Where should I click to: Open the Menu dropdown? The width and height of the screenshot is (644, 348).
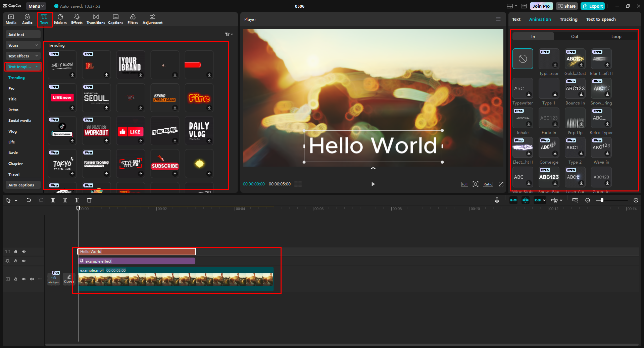(36, 6)
